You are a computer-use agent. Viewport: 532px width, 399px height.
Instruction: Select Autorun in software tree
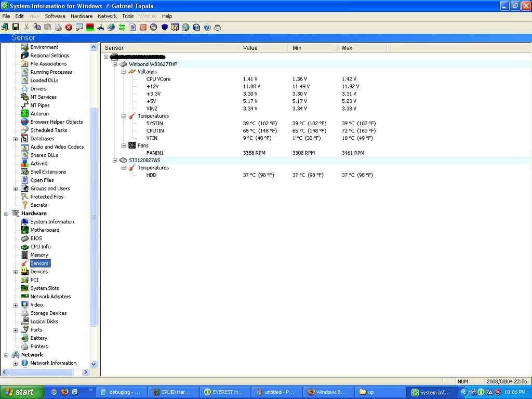coord(39,113)
